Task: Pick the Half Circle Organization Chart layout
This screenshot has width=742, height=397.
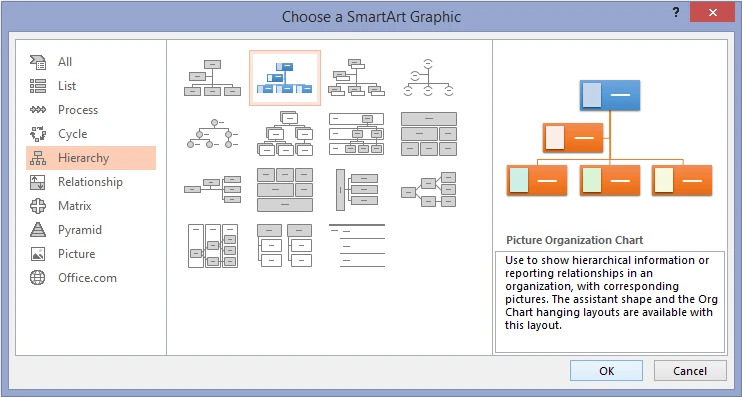Action: pos(428,78)
